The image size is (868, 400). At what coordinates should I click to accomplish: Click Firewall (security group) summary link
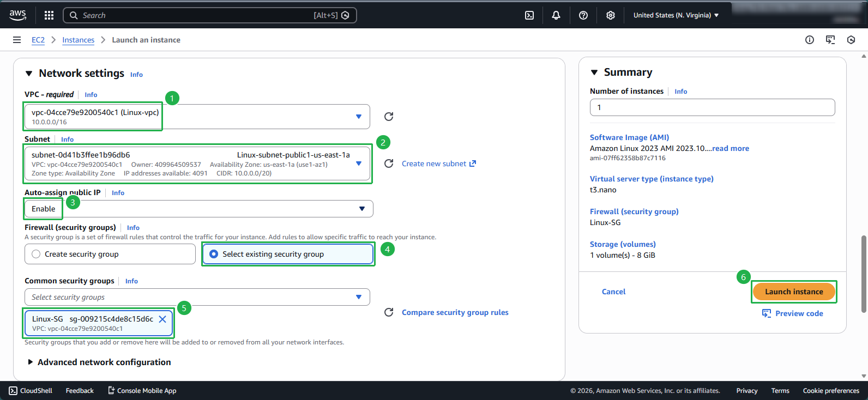[x=634, y=211]
